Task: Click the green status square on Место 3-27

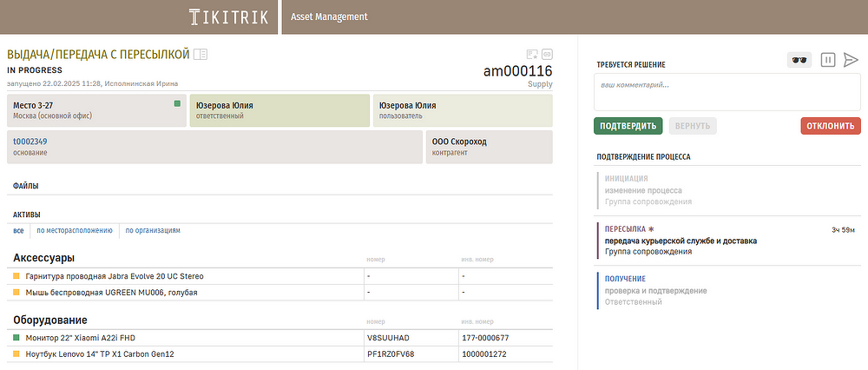Action: click(x=177, y=103)
